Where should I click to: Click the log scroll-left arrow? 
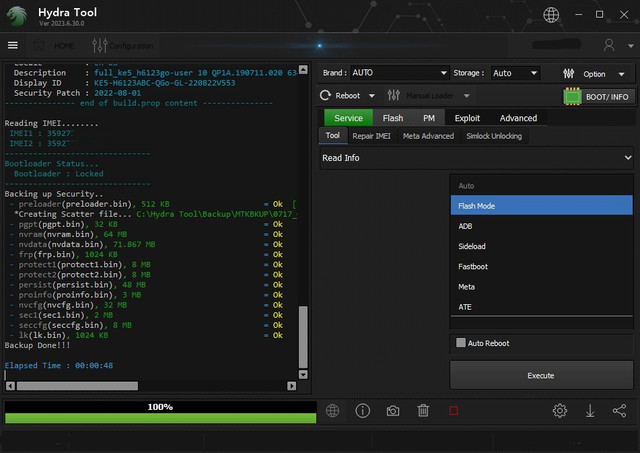[x=10, y=386]
